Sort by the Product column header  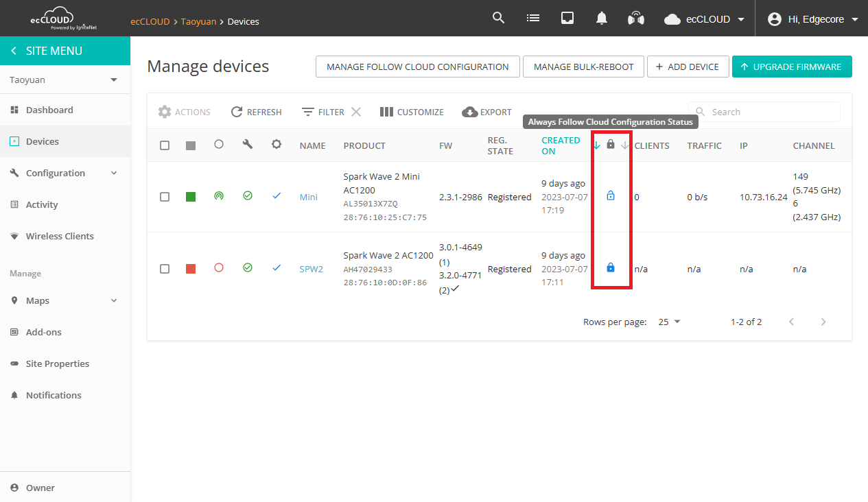pyautogui.click(x=364, y=145)
